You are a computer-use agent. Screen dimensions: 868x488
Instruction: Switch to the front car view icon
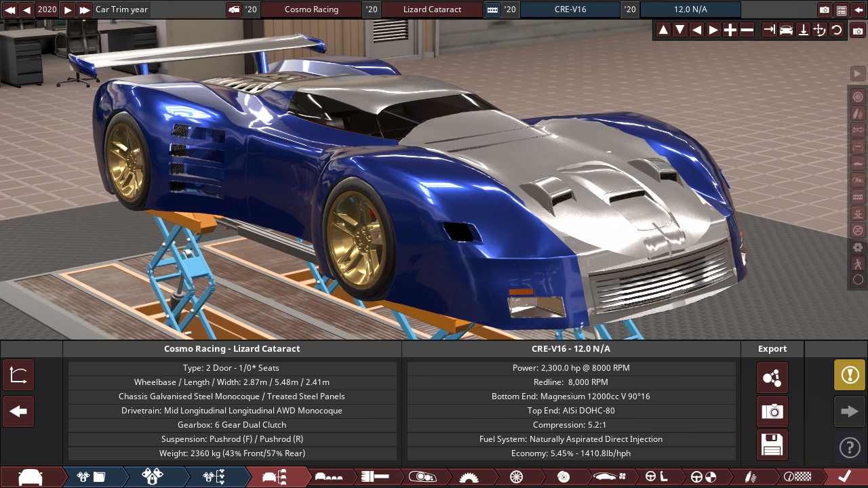(x=787, y=30)
